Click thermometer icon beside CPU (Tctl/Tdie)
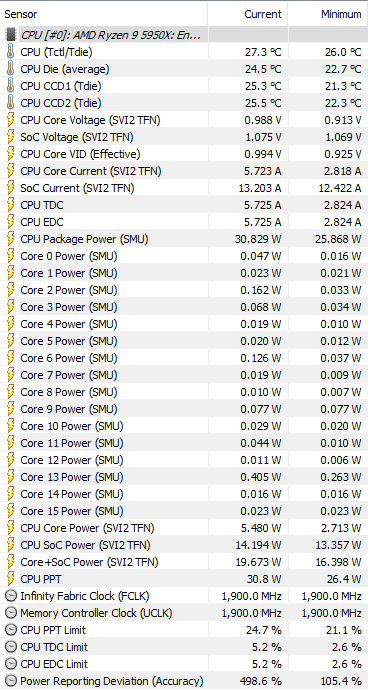The height and width of the screenshot is (690, 368). (11, 52)
